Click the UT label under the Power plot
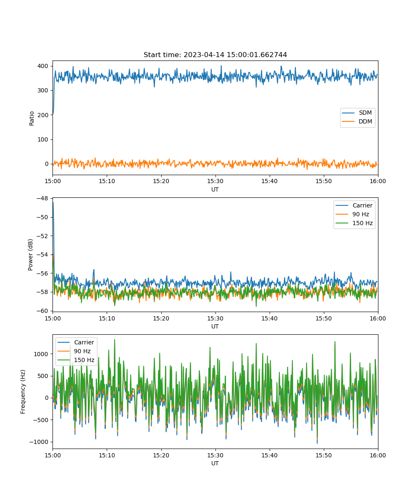420x504 pixels. (215, 326)
